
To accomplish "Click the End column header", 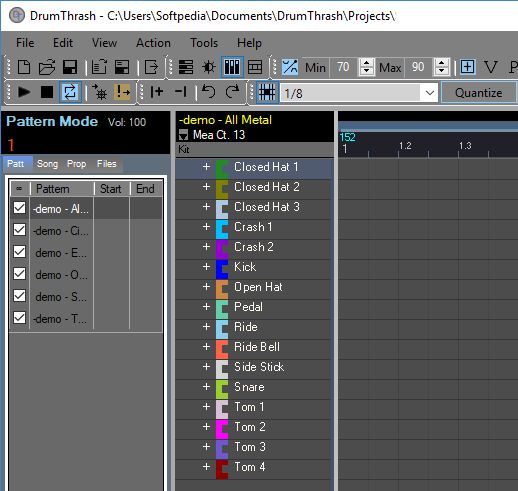I will coord(146,189).
